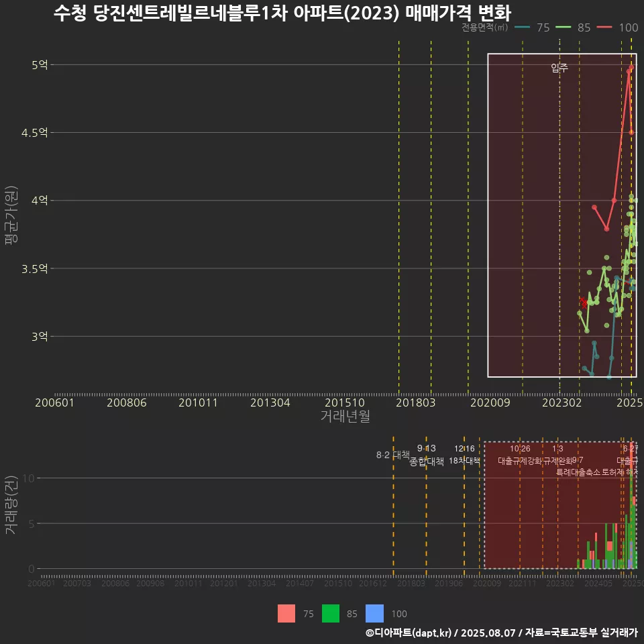Click the 4억 y-axis label
Screen dimensions: 644x644
(40, 201)
